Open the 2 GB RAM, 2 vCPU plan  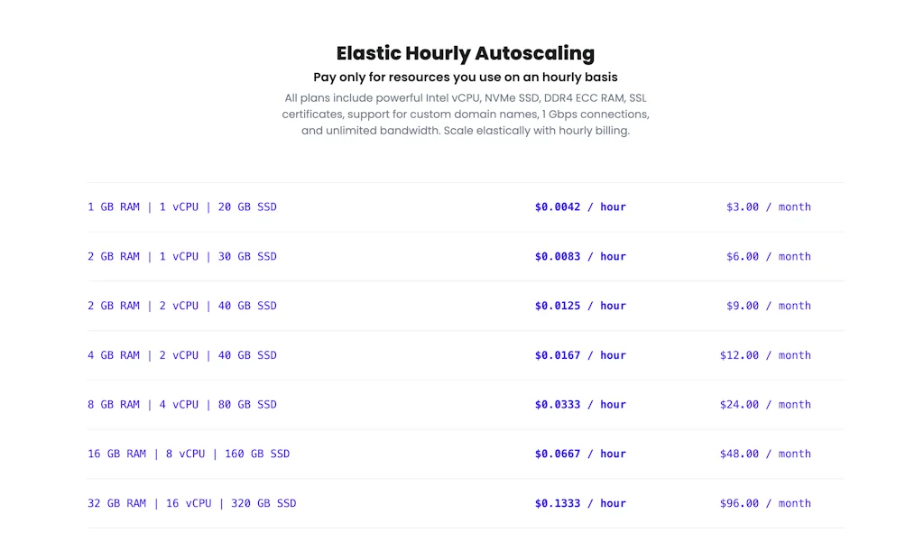click(x=182, y=306)
